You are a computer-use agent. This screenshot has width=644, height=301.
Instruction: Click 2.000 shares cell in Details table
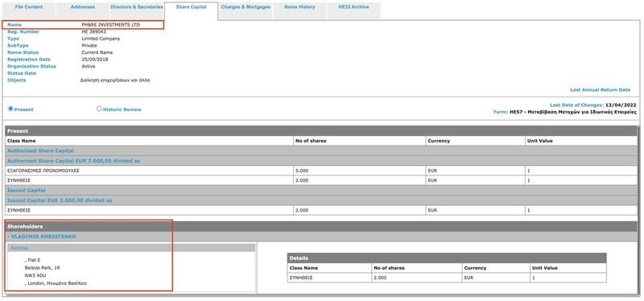tap(416, 278)
